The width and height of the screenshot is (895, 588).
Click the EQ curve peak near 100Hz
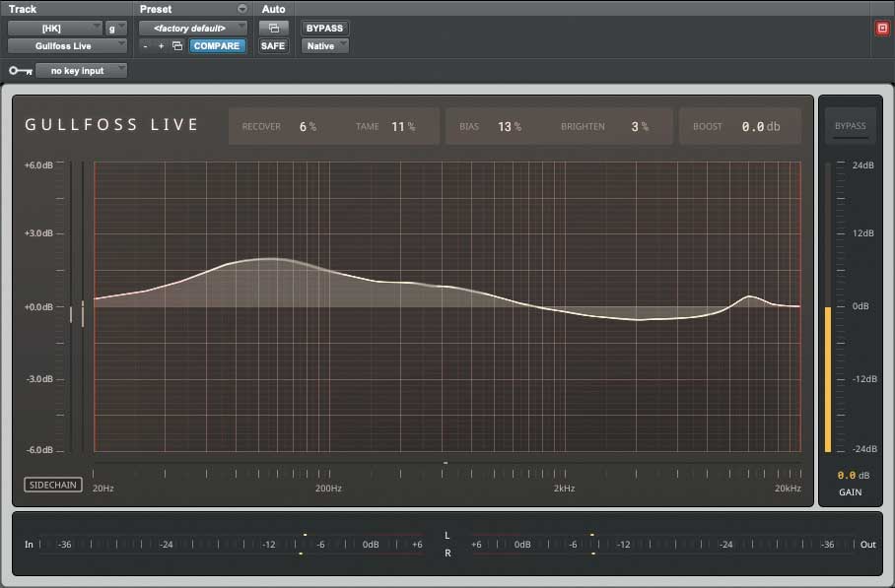pyautogui.click(x=269, y=259)
